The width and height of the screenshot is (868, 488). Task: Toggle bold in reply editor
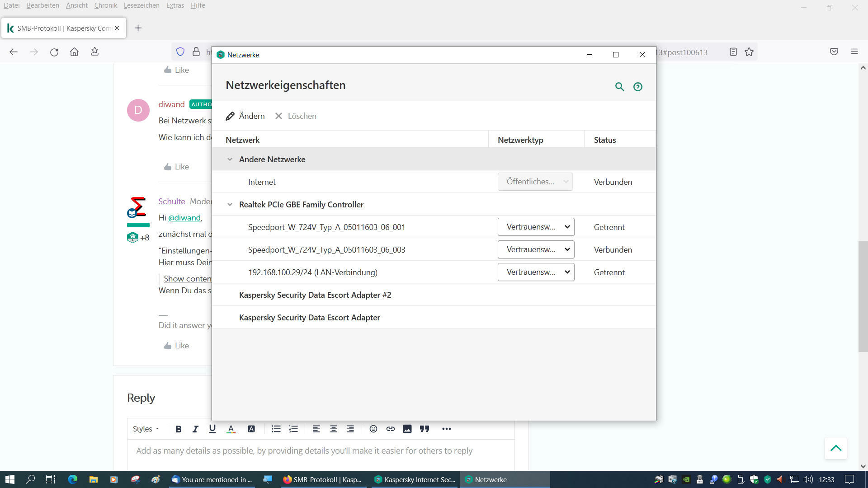179,429
